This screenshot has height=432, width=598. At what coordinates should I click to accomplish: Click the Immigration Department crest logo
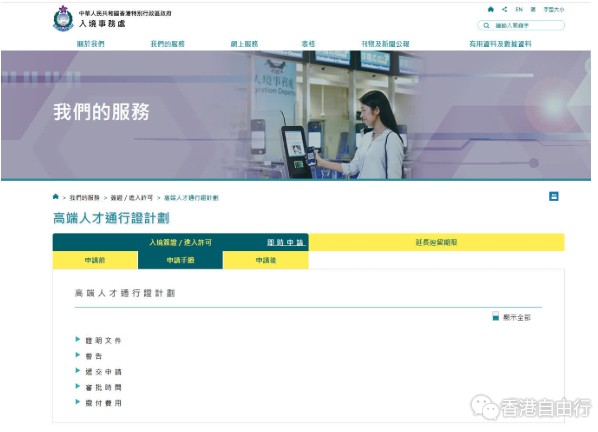[x=63, y=18]
